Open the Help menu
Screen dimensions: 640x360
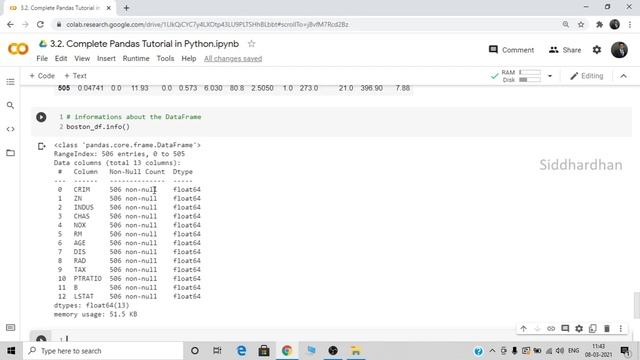point(189,58)
